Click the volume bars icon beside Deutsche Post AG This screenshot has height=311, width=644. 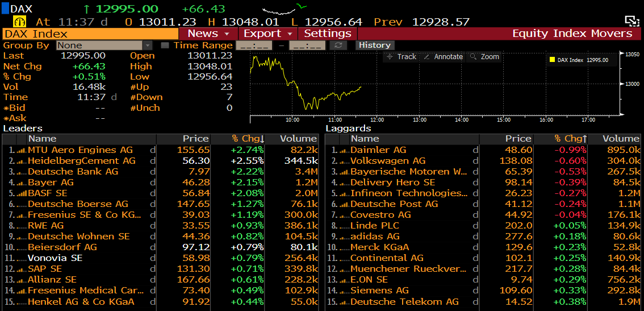[x=344, y=205]
